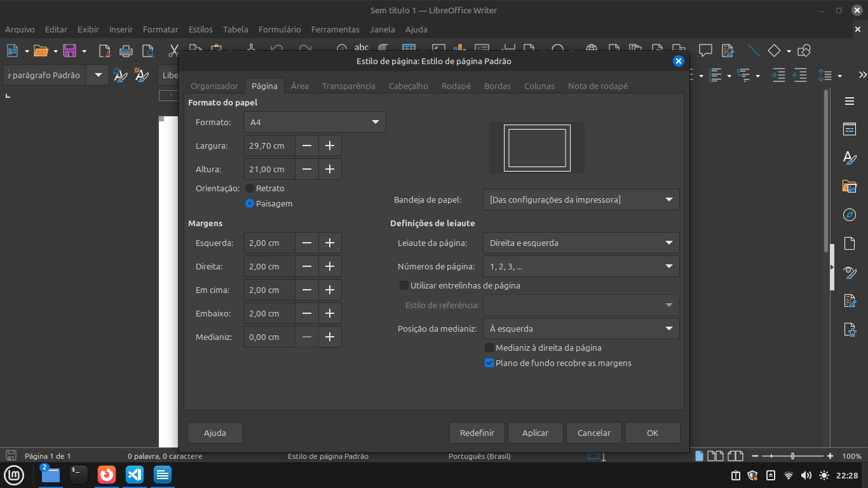868x488 pixels.
Task: Click the Print icon in Writer toolbar
Action: point(126,51)
